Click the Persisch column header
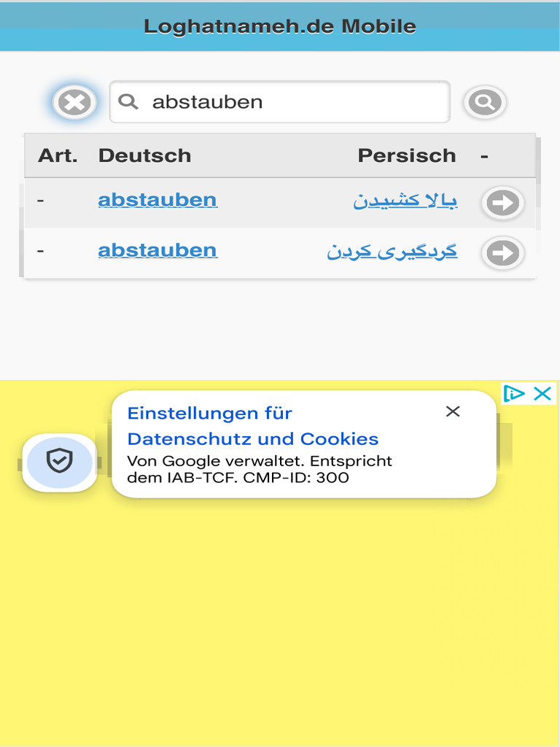The height and width of the screenshot is (747, 560). pos(406,155)
